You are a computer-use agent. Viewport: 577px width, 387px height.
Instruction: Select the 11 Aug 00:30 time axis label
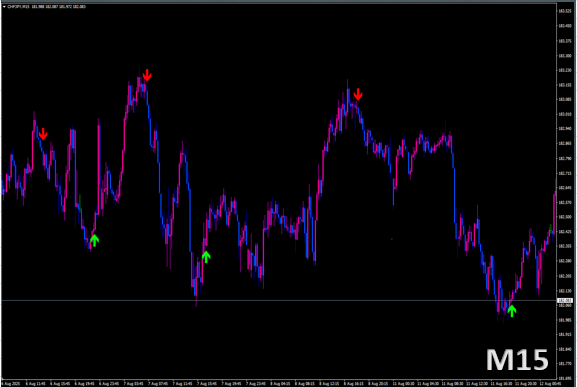point(403,384)
